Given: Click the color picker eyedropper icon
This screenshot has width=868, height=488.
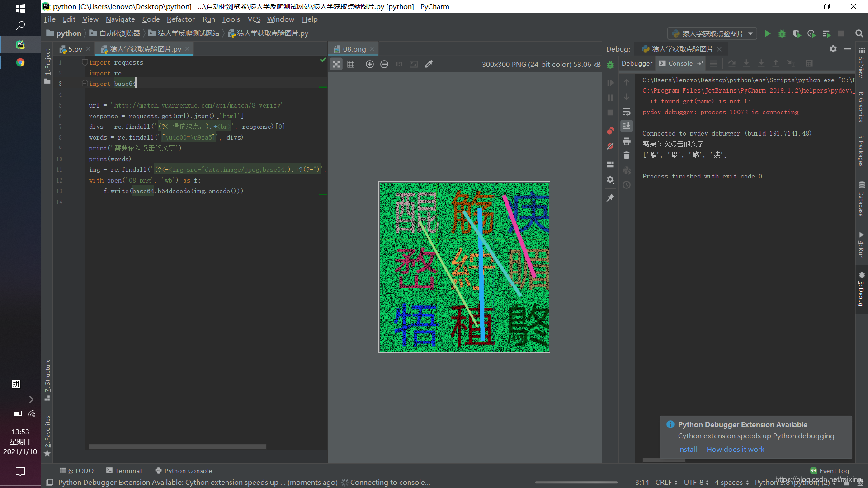Looking at the screenshot, I should [x=429, y=64].
